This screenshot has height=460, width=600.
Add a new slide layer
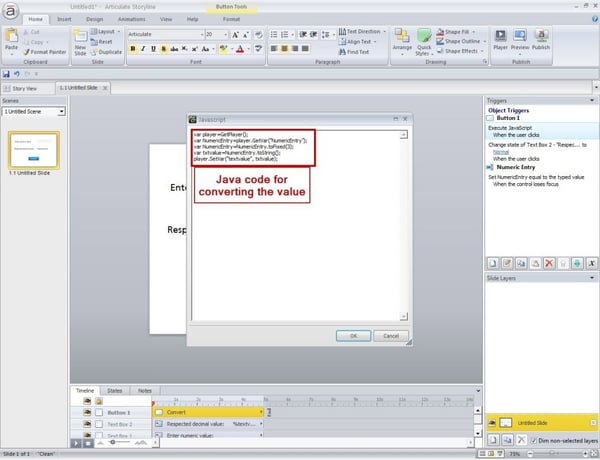tap(493, 440)
